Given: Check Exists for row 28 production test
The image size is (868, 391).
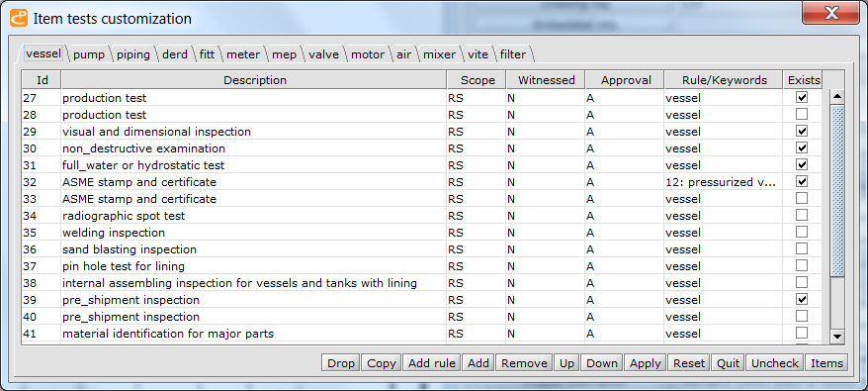Looking at the screenshot, I should tap(801, 114).
